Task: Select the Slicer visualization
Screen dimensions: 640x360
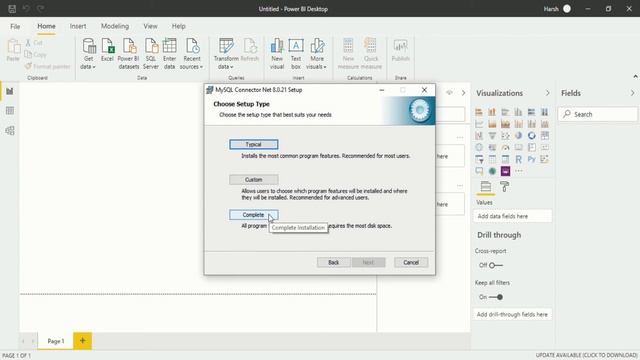Action: 479,159
